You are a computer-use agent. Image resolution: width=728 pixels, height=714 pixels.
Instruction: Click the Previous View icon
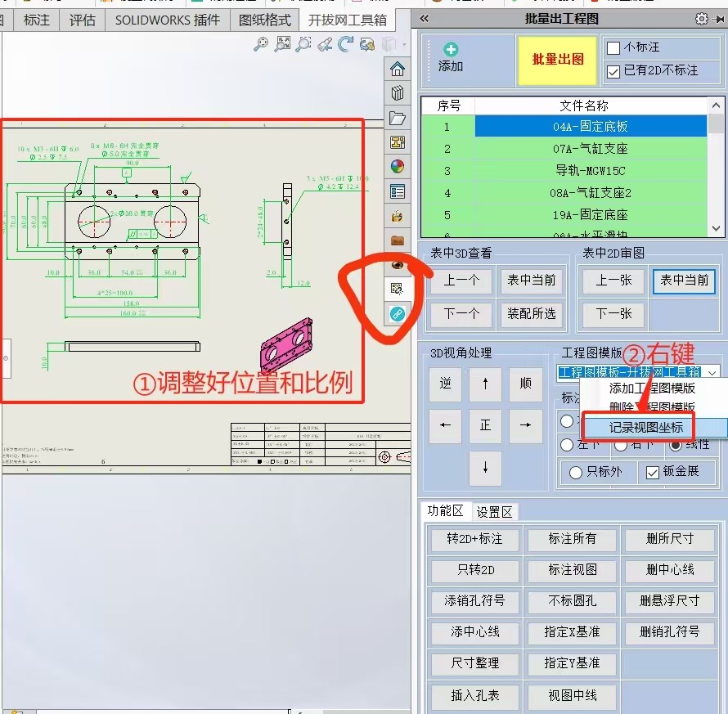[325, 44]
